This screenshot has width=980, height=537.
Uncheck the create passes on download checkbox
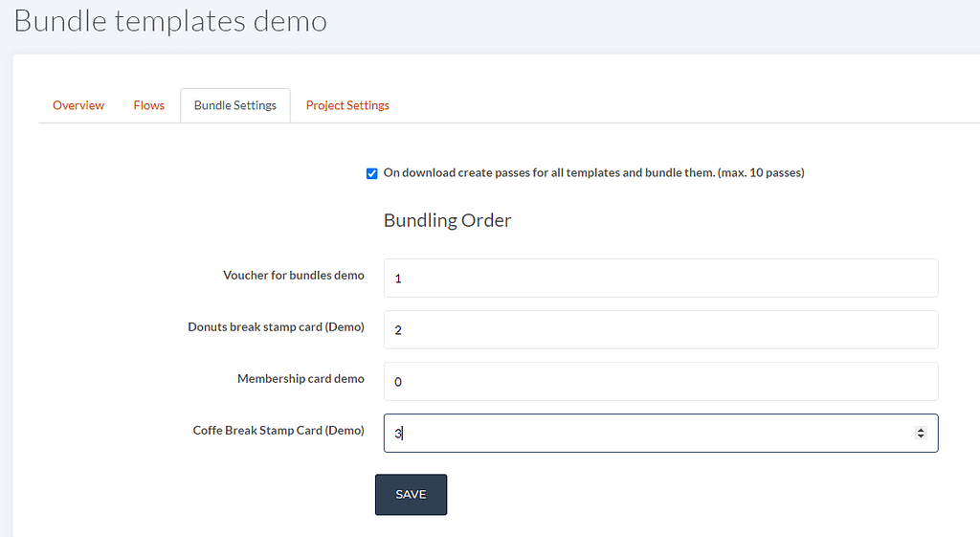[372, 173]
